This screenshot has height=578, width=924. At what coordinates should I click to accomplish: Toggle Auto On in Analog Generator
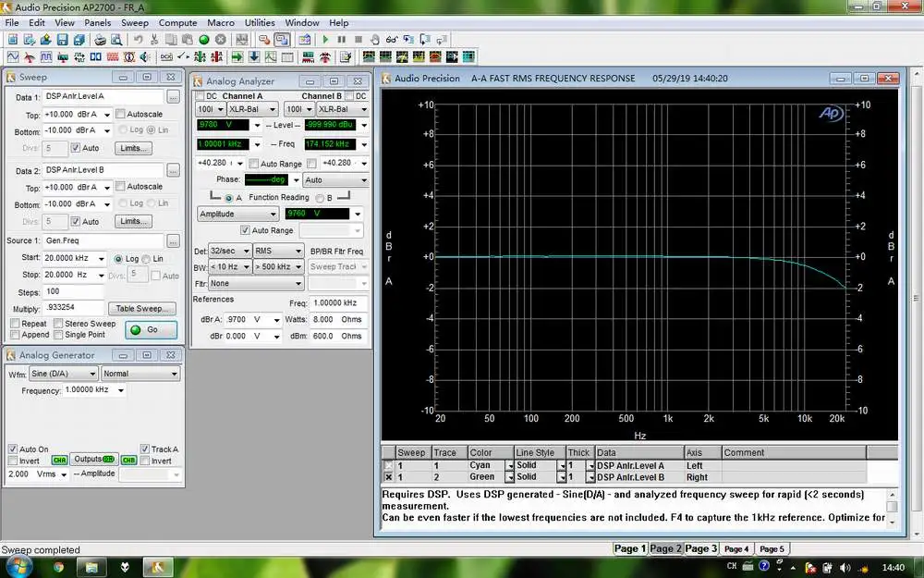(x=13, y=449)
